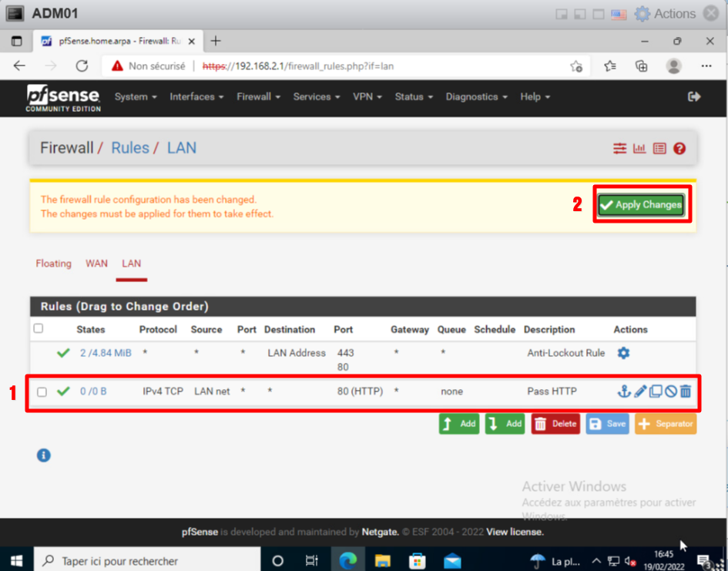This screenshot has height=571, width=728.
Task: Click the red help question mark icon
Action: point(679,149)
